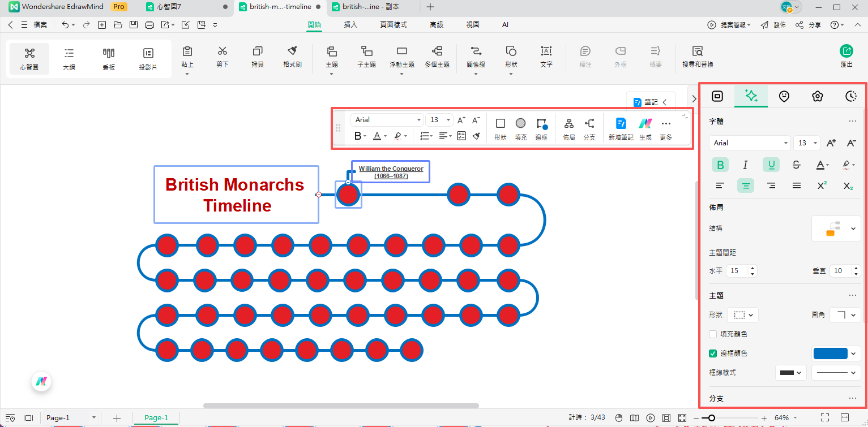Open the Insert (插入) ribbon tab
Screen dimensions: 868x427
click(x=350, y=25)
